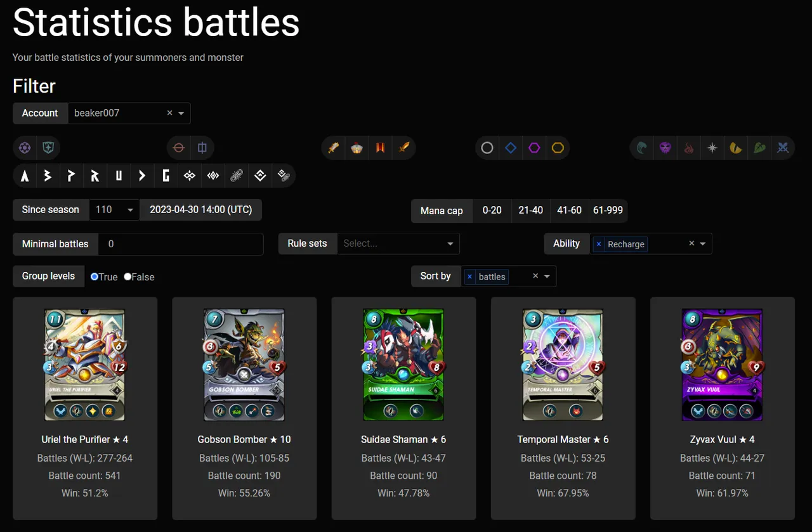Set Group levels to True
The height and width of the screenshot is (532, 812).
[95, 276]
